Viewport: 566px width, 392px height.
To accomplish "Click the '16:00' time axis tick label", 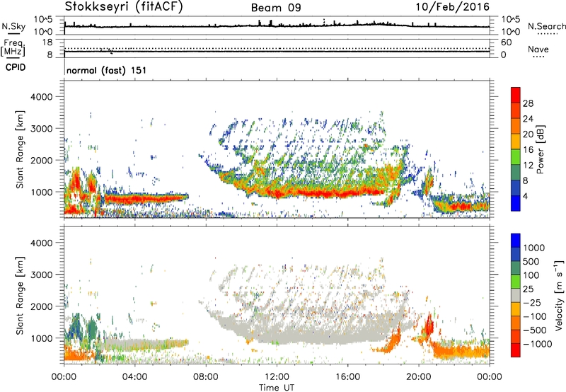I will pyautogui.click(x=347, y=377).
